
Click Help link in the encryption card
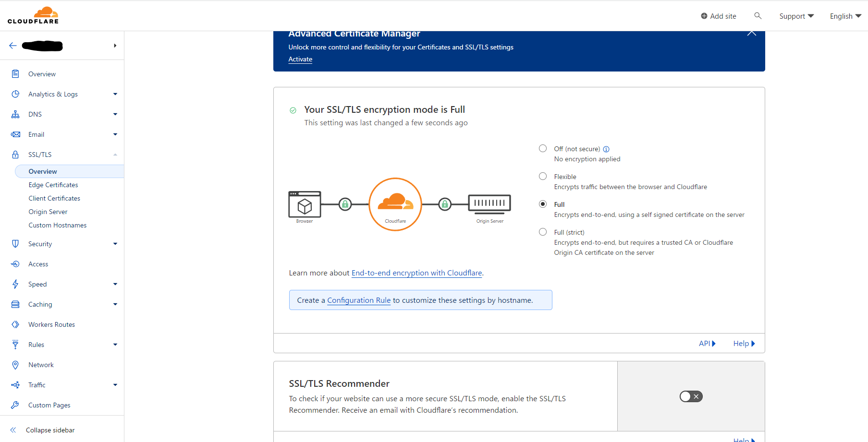[744, 344]
